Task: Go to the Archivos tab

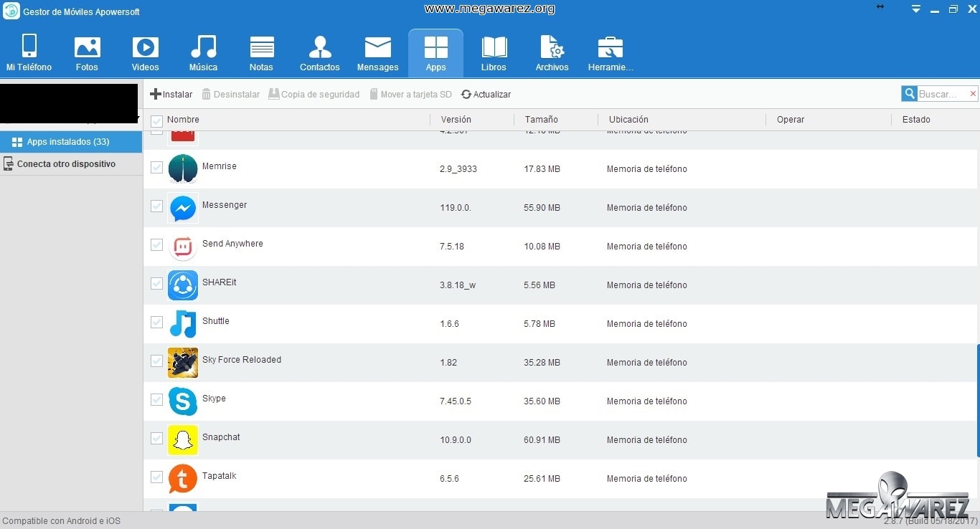Action: [x=552, y=54]
